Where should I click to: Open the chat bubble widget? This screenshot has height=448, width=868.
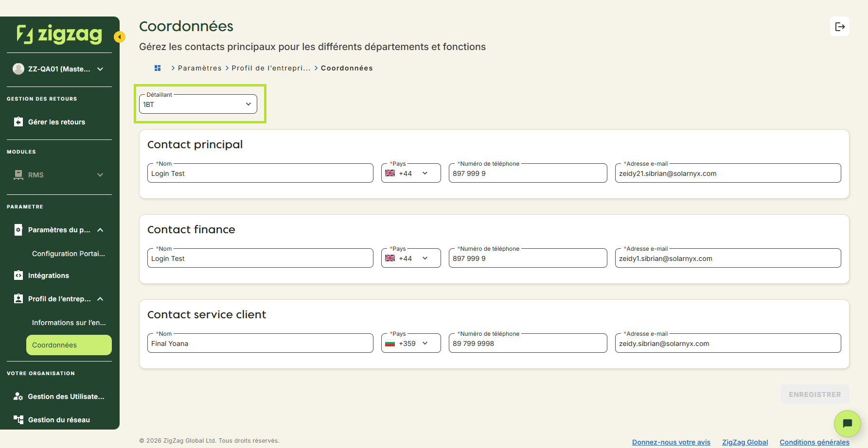[847, 424]
